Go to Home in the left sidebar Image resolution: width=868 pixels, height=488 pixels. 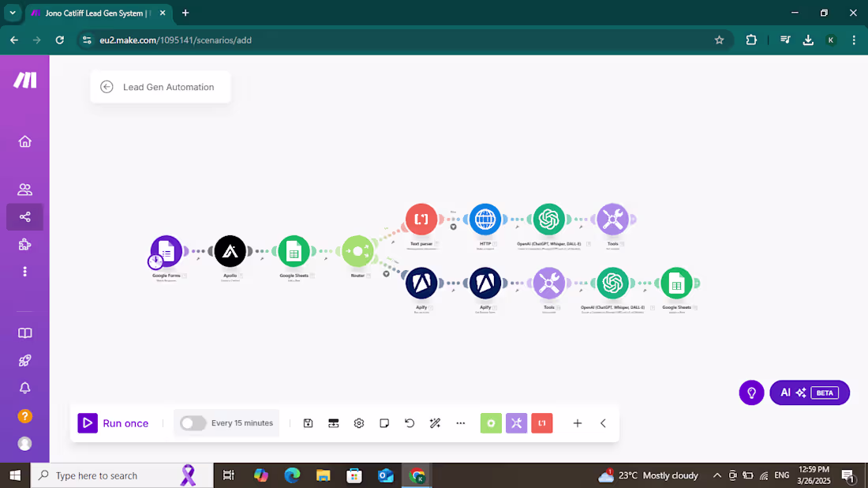[25, 142]
